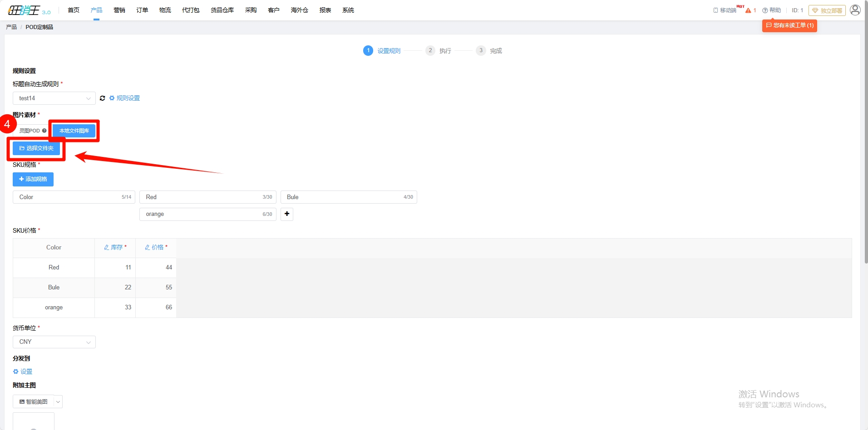The width and height of the screenshot is (868, 430).
Task: Click the orange spec value input field
Action: coord(202,214)
